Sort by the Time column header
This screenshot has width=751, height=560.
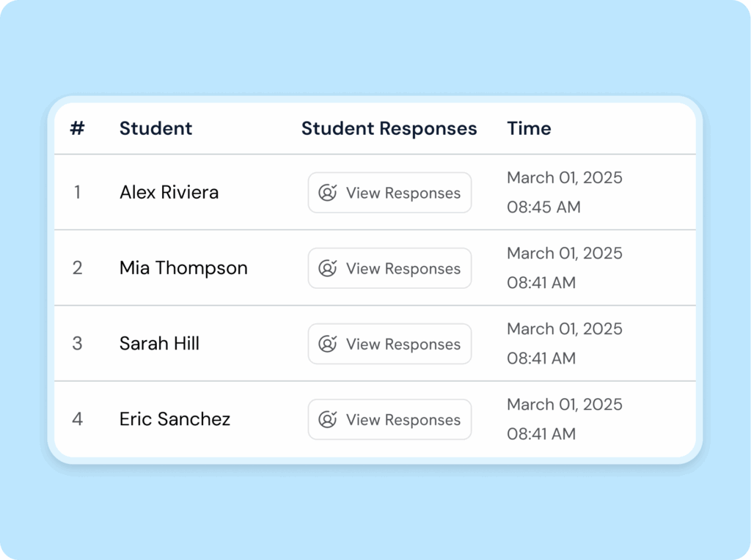pos(529,128)
